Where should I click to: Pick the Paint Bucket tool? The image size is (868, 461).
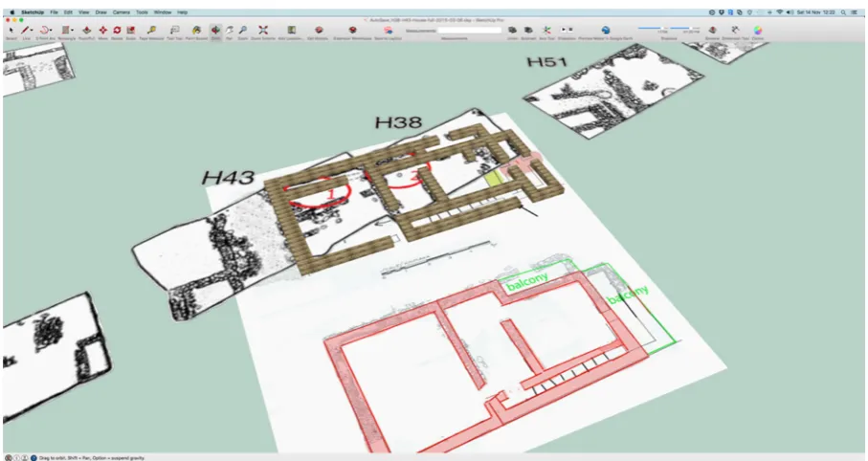pos(196,31)
